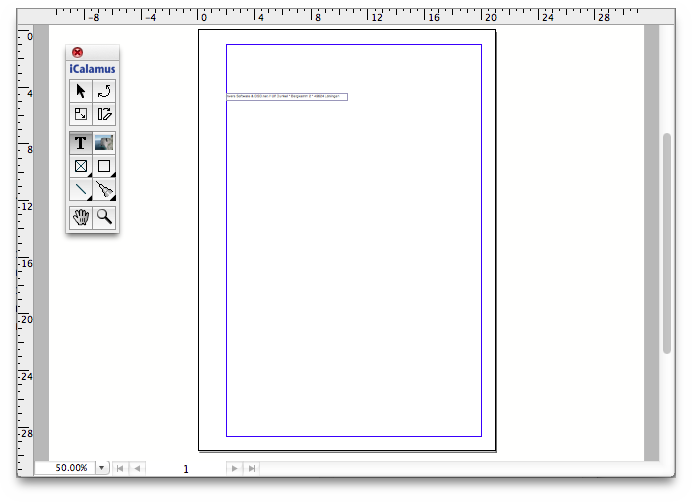
Task: Click the vertical scrollbar thumb
Action: coord(667,243)
